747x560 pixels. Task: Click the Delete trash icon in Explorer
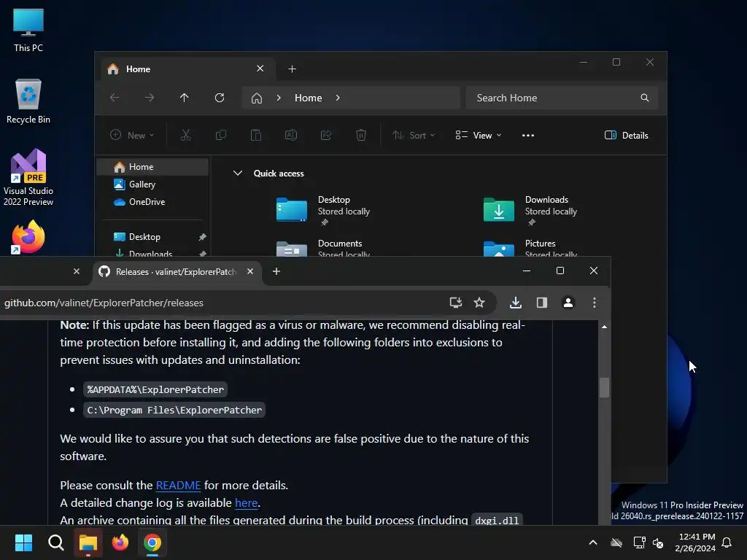click(x=361, y=135)
